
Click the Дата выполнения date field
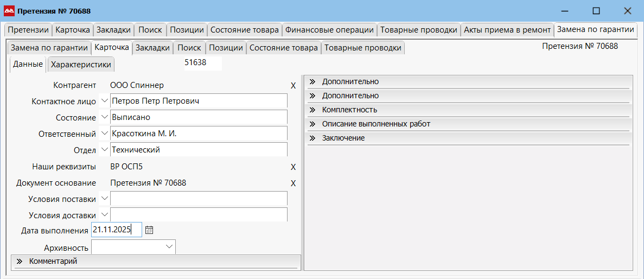click(116, 230)
